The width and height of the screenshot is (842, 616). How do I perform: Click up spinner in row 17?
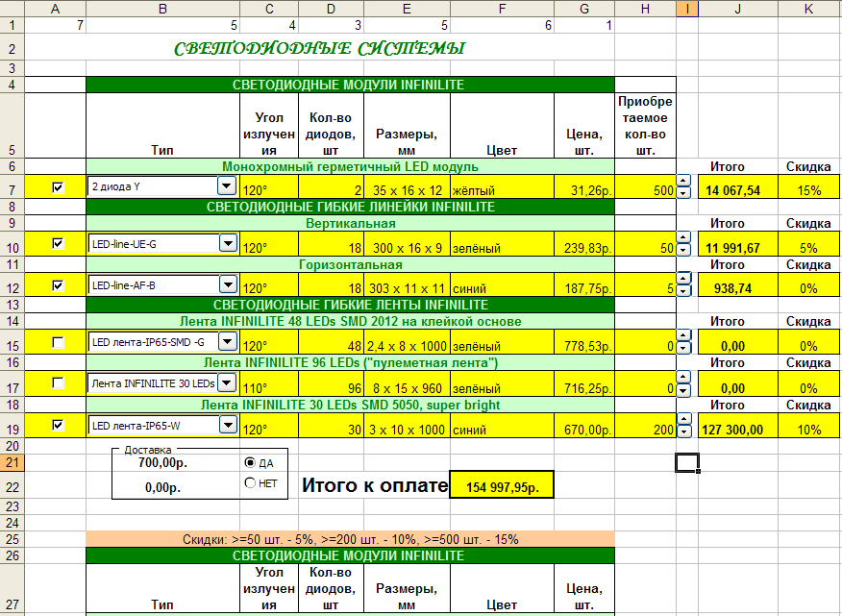[x=683, y=377]
